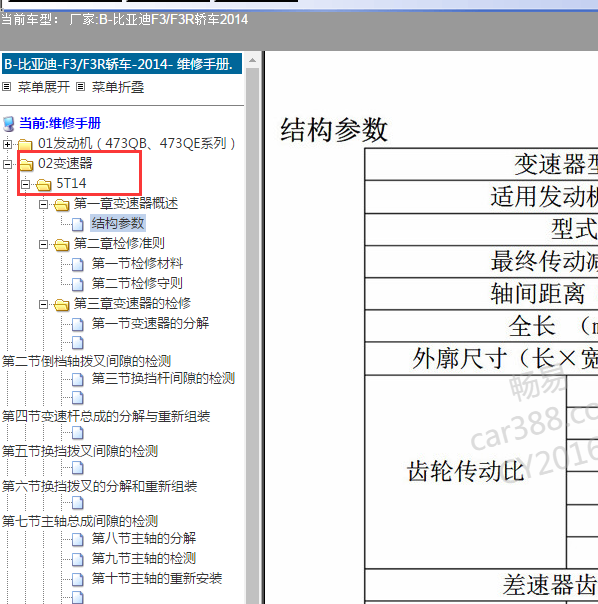
Task: Expand the 01发动机 folder node
Action: coord(7,144)
